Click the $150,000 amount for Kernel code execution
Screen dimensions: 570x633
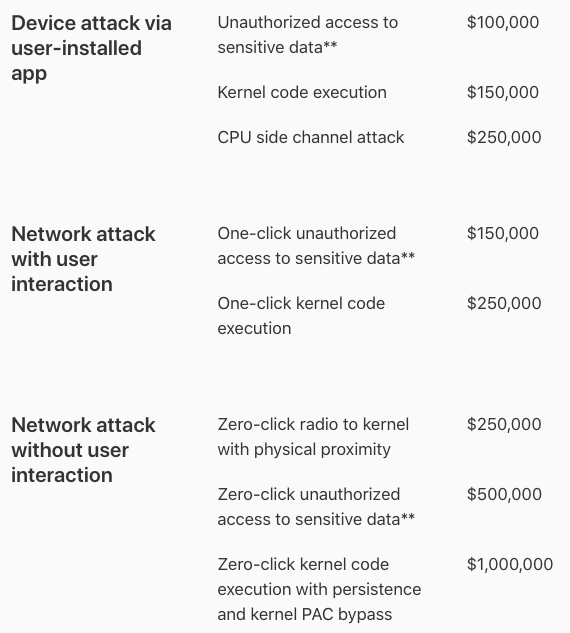503,92
